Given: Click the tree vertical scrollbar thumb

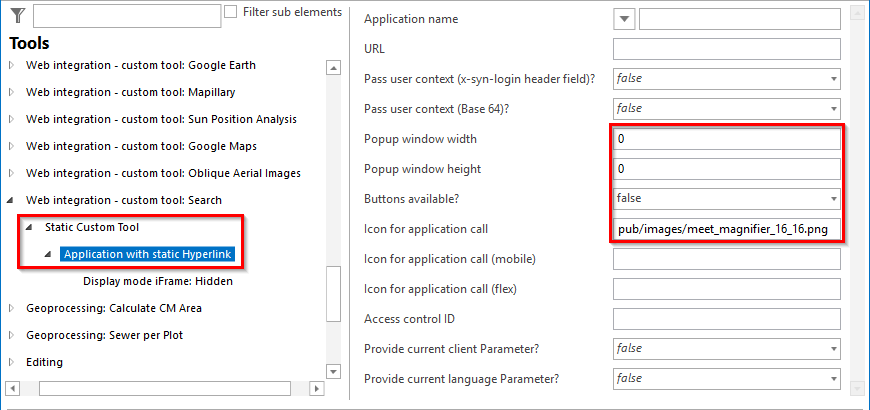Looking at the screenshot, I should [x=333, y=293].
